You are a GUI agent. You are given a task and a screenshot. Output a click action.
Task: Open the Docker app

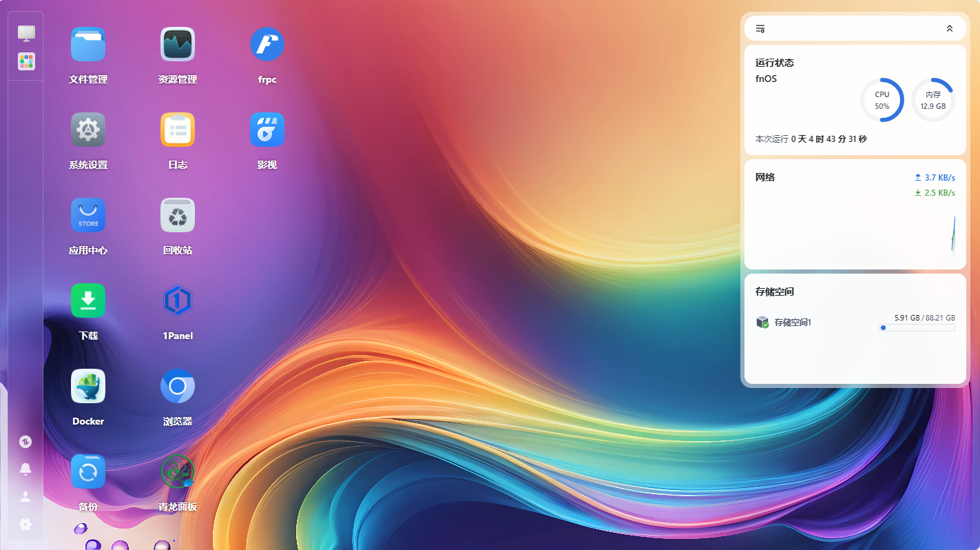coord(88,387)
